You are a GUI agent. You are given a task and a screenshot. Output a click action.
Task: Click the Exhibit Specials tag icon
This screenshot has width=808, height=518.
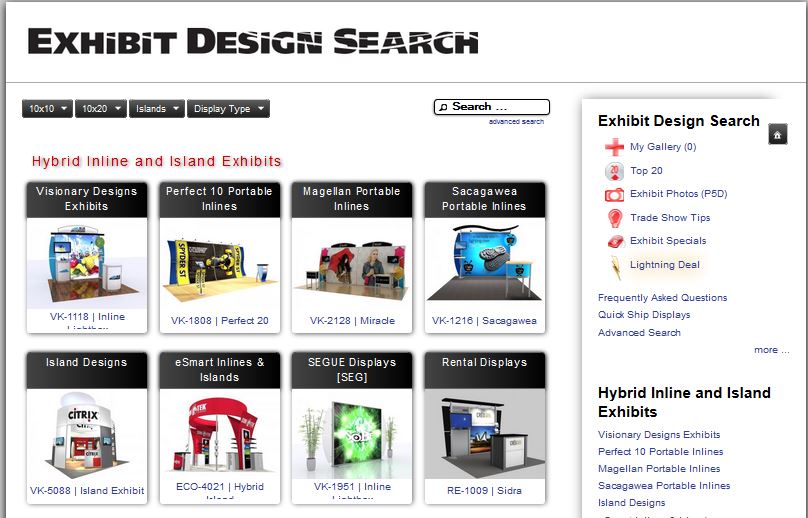614,241
